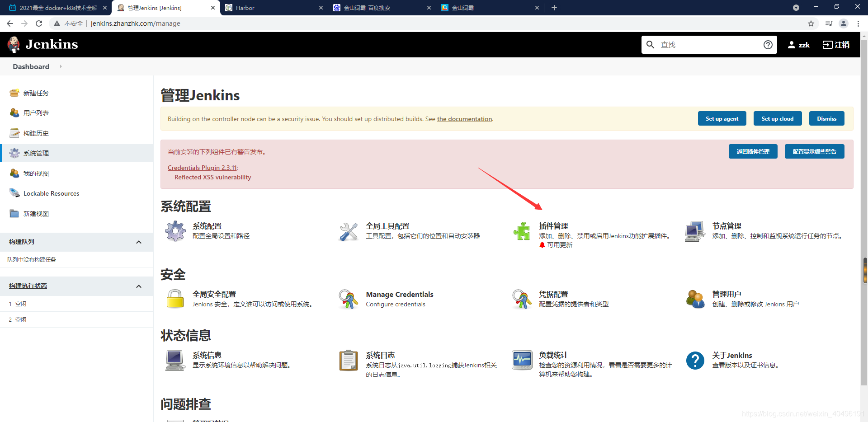Click the 可用更新 notification text
Image resolution: width=868 pixels, height=422 pixels.
(560, 245)
